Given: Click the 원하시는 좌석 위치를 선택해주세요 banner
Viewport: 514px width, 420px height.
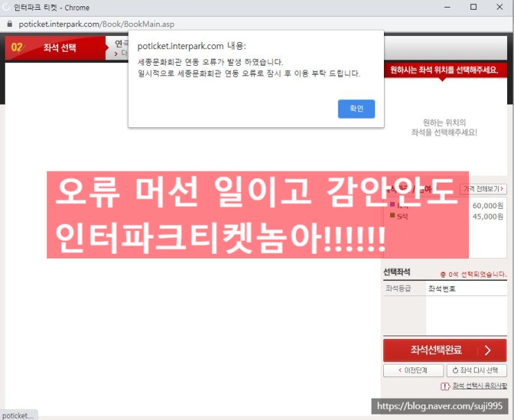Looking at the screenshot, I should (444, 70).
